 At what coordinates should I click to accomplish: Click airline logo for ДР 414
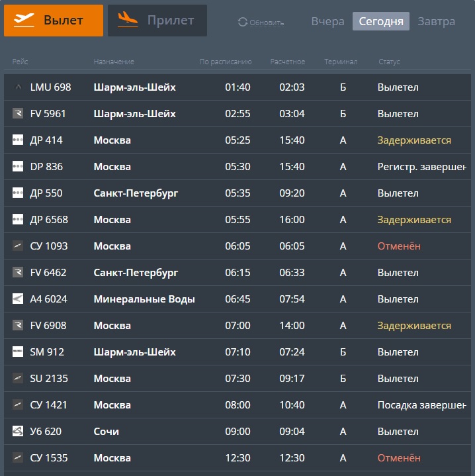18,140
